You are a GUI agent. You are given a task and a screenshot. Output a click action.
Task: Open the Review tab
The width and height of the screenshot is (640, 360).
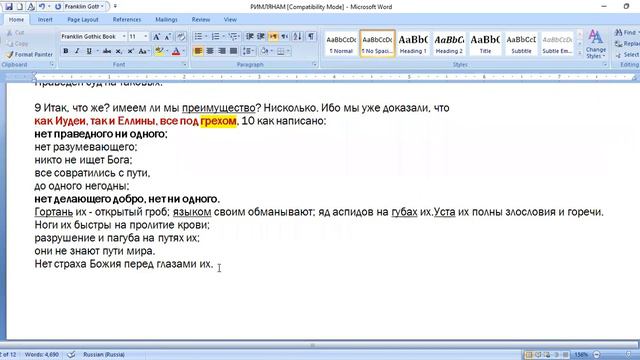[x=201, y=20]
